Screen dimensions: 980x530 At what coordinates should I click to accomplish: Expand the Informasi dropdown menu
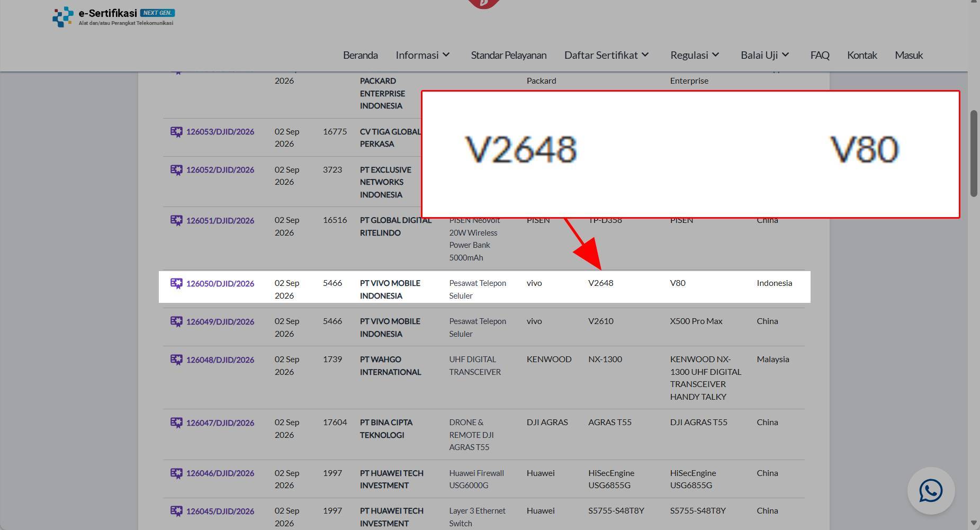[x=422, y=55]
